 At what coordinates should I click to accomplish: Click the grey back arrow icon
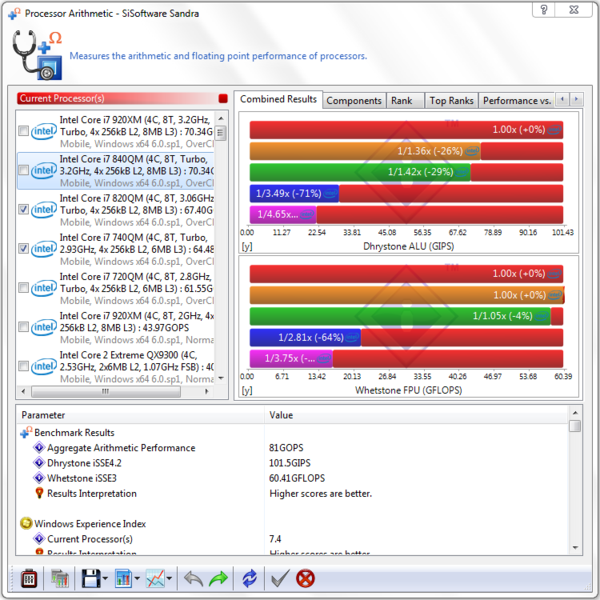point(193,578)
